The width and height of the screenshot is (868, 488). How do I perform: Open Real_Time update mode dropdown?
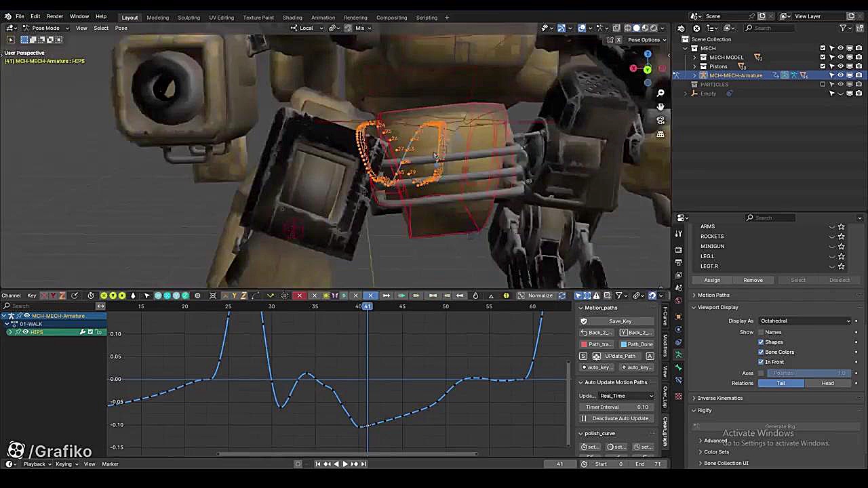click(626, 396)
